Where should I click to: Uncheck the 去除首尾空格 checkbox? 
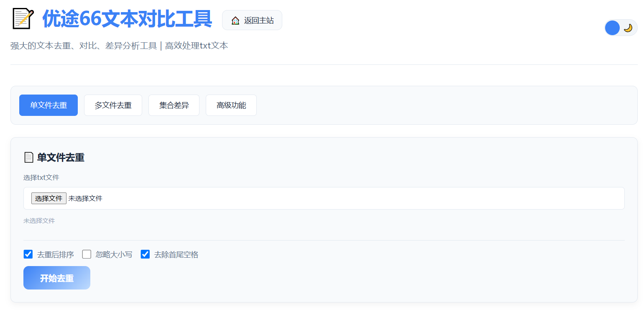pos(145,254)
